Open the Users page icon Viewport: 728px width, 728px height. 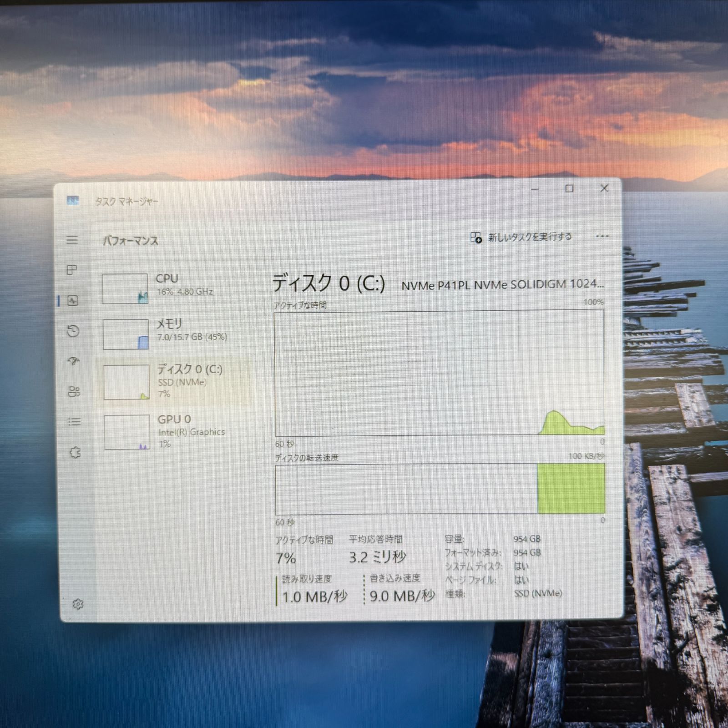(74, 391)
